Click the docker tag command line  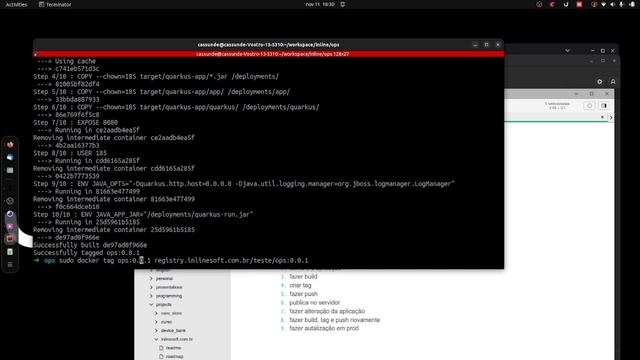tap(171, 260)
